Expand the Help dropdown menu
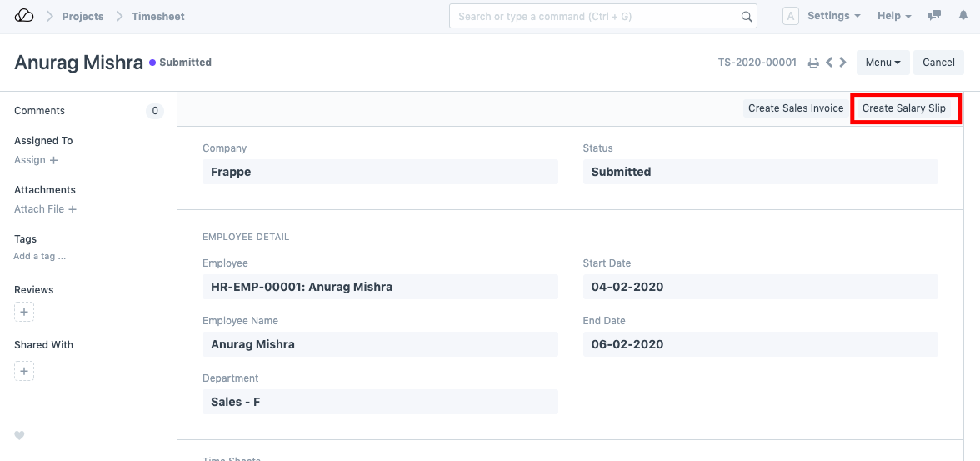Image resolution: width=980 pixels, height=461 pixels. 893,16
